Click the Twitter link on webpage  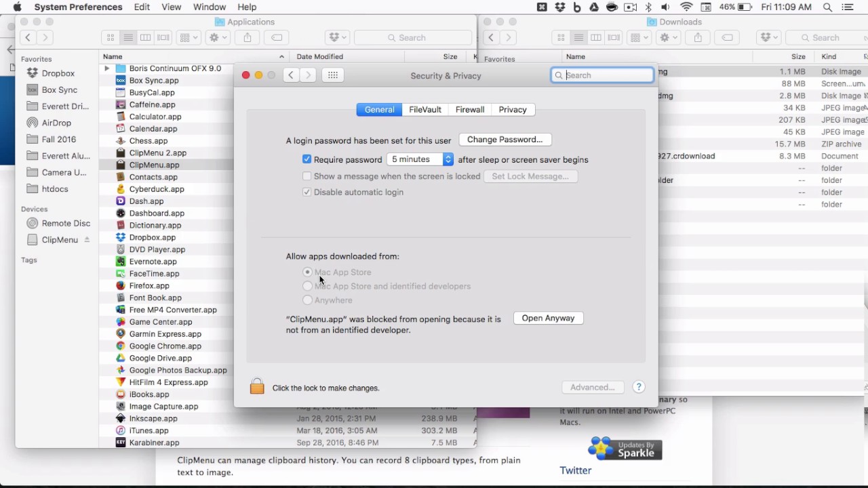pos(576,470)
